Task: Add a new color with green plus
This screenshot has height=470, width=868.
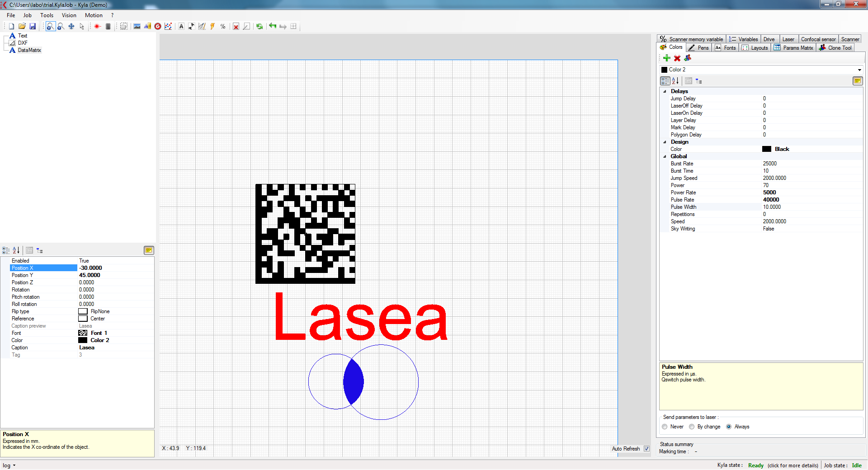Action: (x=667, y=58)
